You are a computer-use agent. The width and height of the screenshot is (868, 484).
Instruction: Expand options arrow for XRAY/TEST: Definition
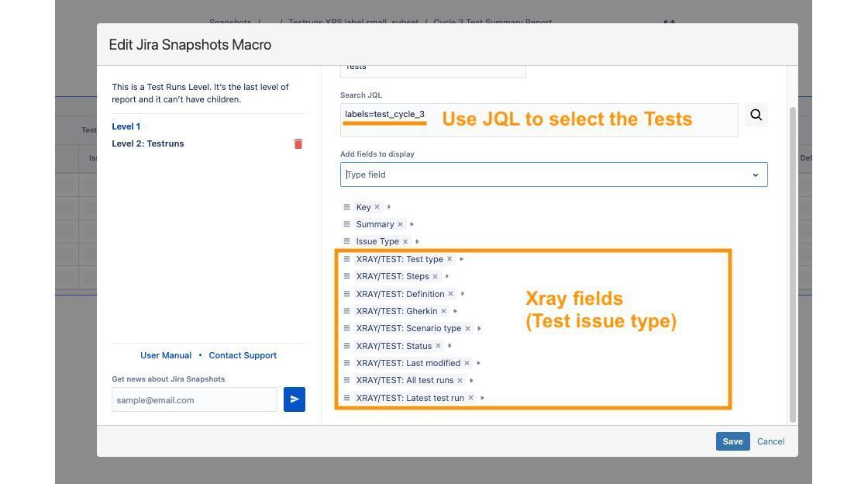462,294
